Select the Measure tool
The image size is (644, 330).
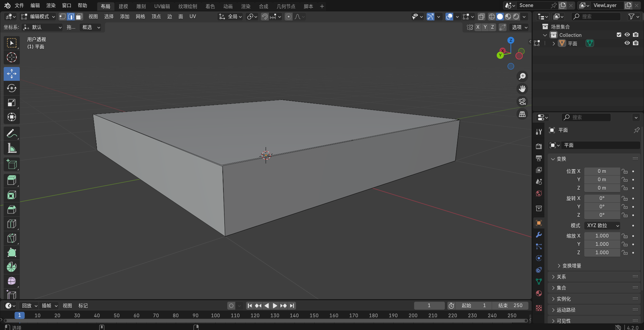pos(12,148)
